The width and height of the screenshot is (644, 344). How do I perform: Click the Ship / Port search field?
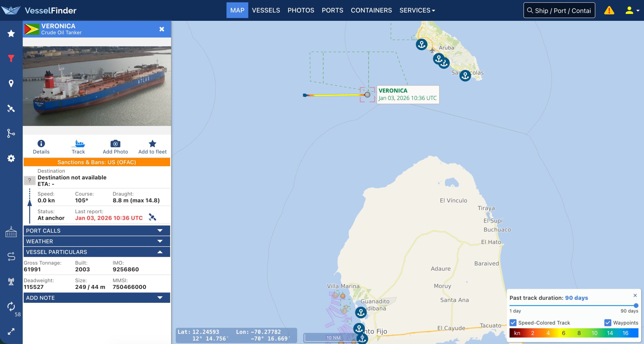pyautogui.click(x=559, y=10)
